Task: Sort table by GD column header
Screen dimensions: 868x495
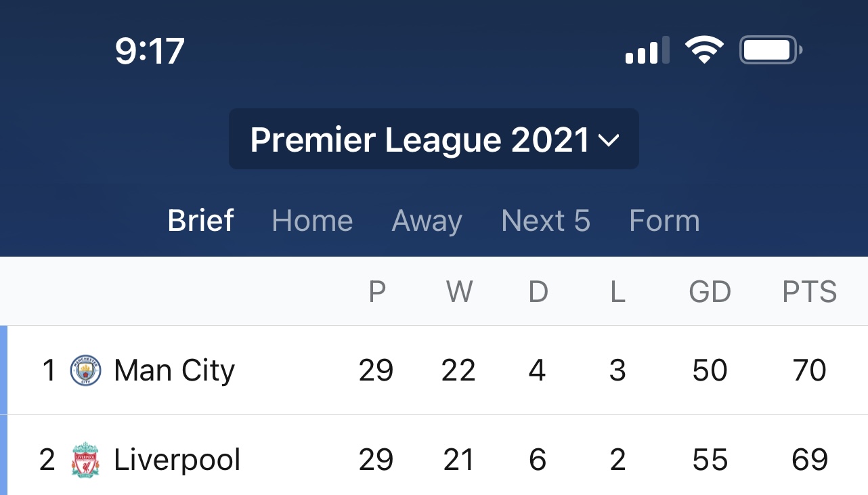Action: tap(710, 292)
